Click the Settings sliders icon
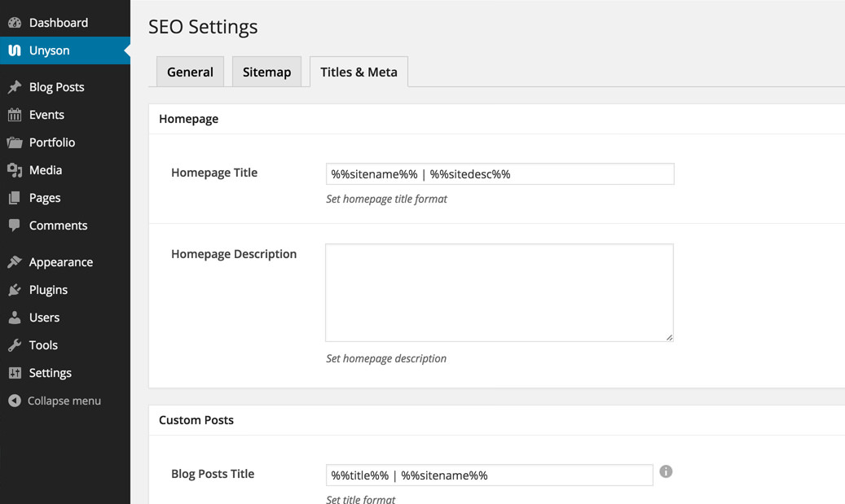 pos(15,373)
